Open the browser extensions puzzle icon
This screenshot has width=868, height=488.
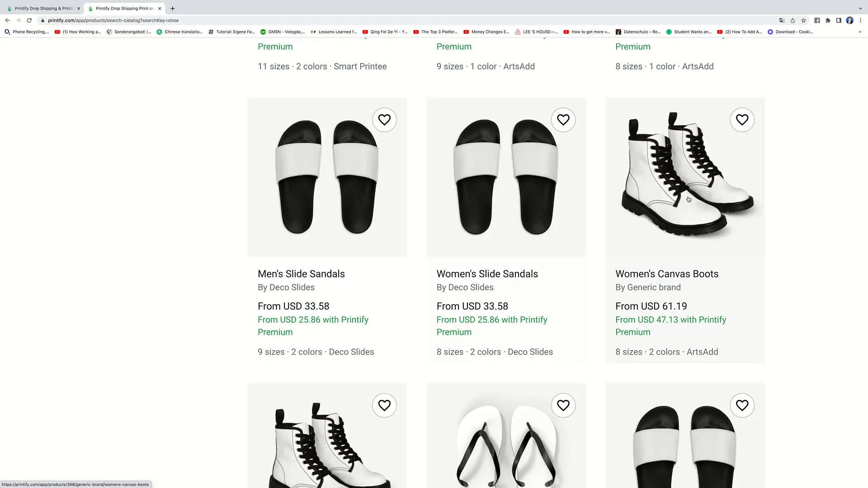828,20
